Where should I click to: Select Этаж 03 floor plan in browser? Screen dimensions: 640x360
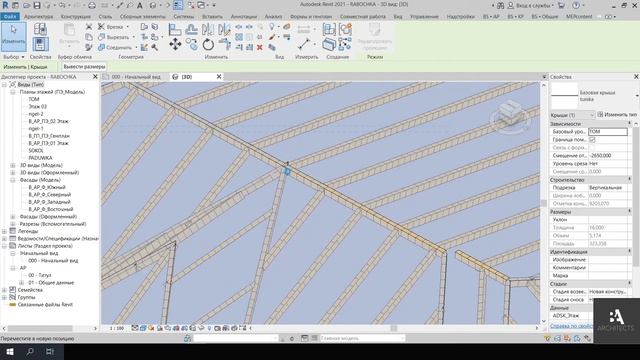38,107
